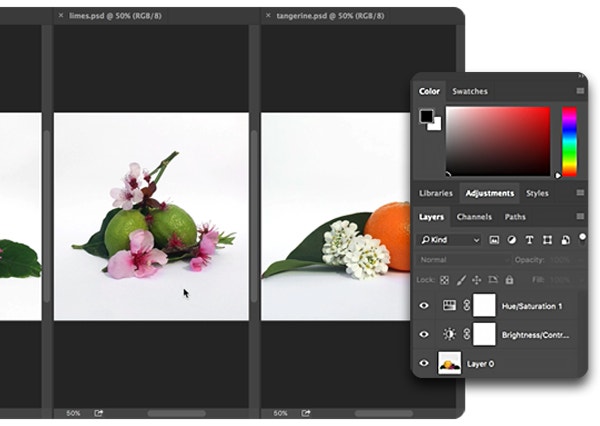Hide the Hue/Saturation 1 layer
The width and height of the screenshot is (600, 426).
(x=424, y=305)
